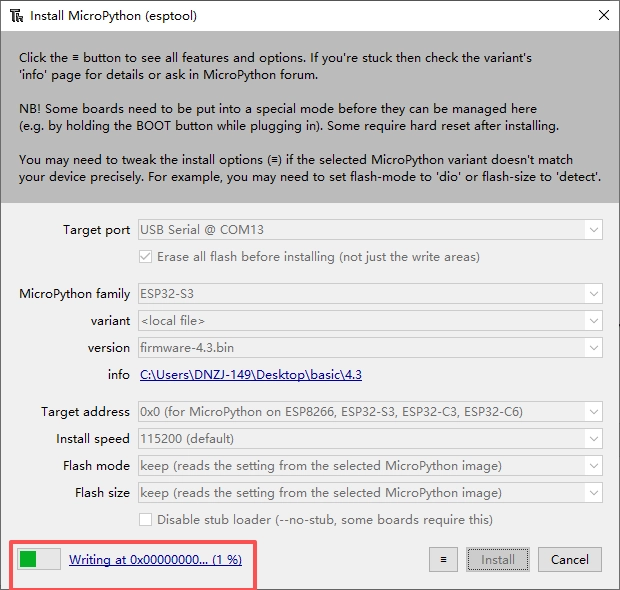Screen dimensions: 620x590
Task: Cancel the installation
Action: (x=570, y=560)
